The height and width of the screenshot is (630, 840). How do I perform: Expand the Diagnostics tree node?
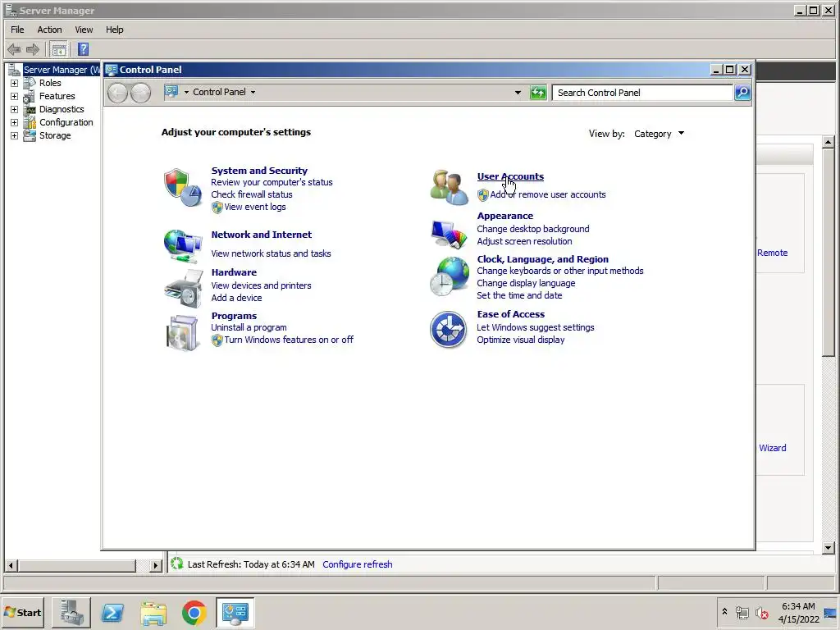[x=14, y=109]
